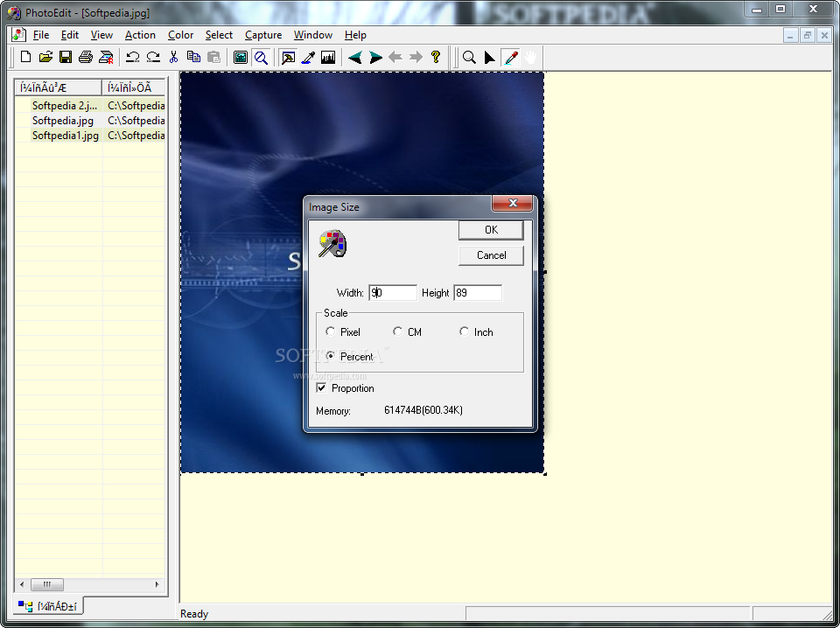840x628 pixels.
Task: Select the Inch scale radio button
Action: click(x=464, y=331)
